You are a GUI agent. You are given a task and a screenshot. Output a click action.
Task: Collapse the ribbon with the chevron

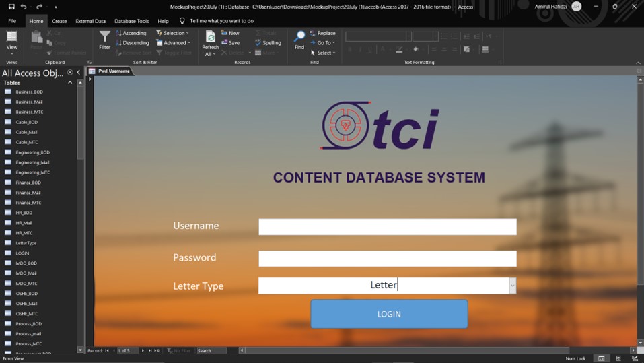coord(638,63)
